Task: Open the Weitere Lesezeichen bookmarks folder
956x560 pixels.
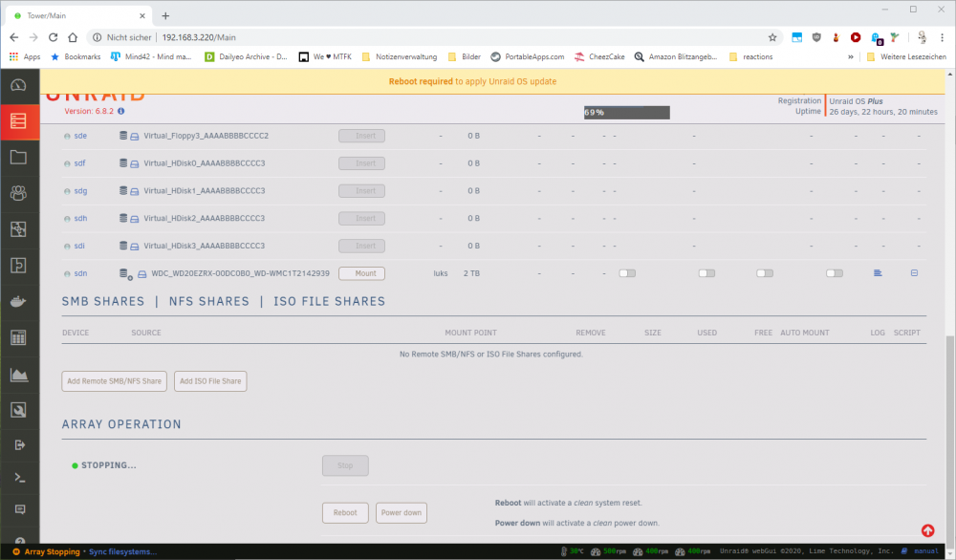Action: click(x=906, y=56)
